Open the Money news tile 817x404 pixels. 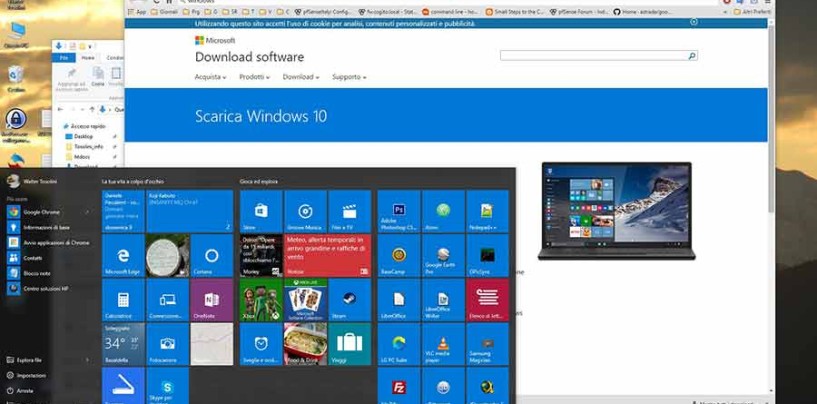point(261,255)
